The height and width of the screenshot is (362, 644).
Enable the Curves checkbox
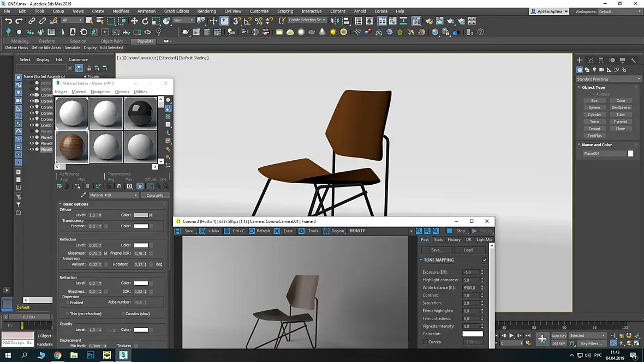(425, 342)
